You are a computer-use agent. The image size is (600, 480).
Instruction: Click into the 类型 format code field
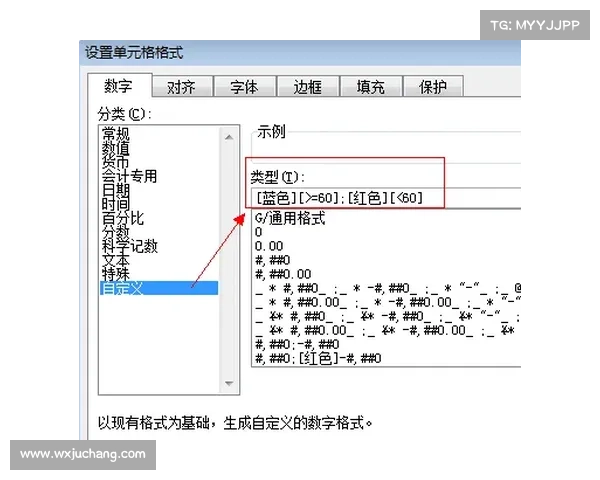380,197
